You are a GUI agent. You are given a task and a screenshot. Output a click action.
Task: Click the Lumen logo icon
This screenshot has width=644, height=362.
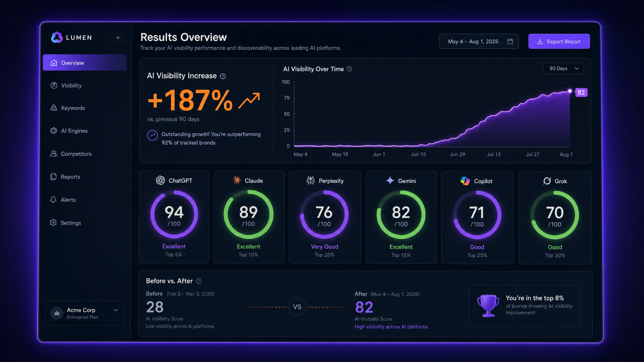click(57, 37)
